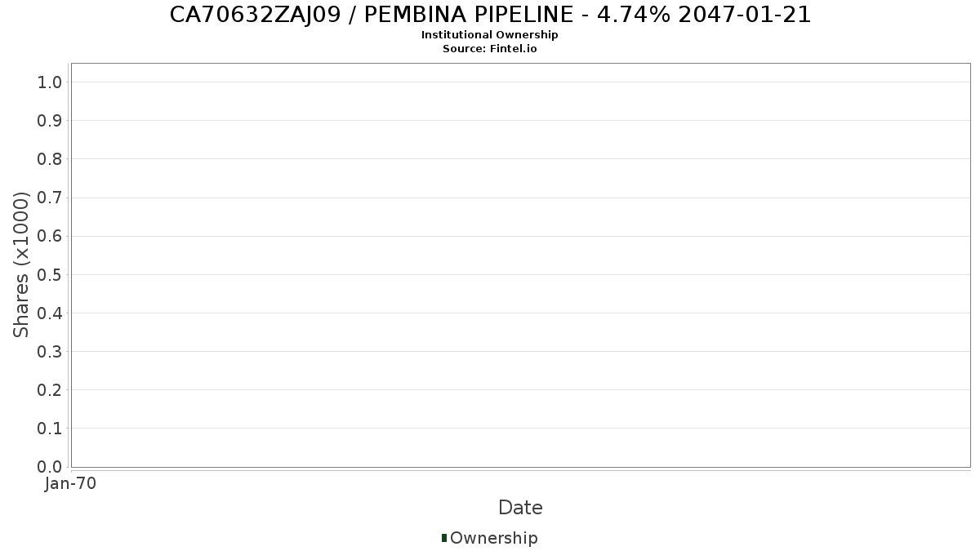980x551 pixels.
Task: Click the 0.6 y-axis tick label
Action: [x=50, y=236]
